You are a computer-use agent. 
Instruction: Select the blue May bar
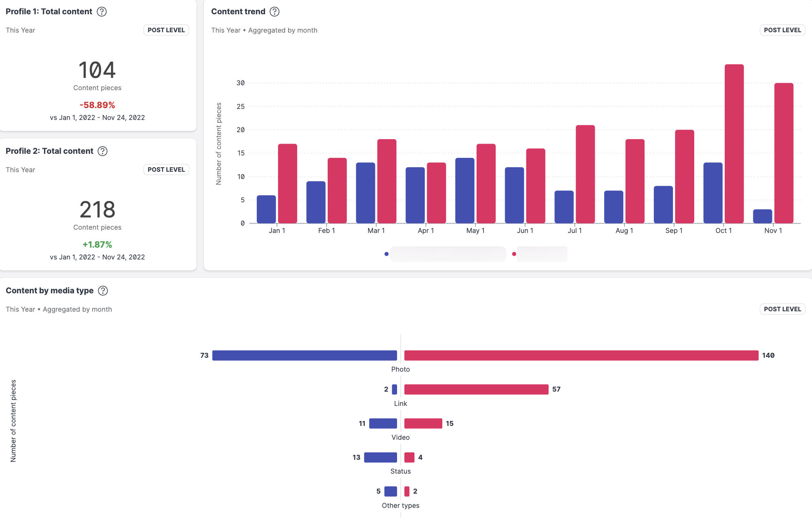(x=464, y=191)
